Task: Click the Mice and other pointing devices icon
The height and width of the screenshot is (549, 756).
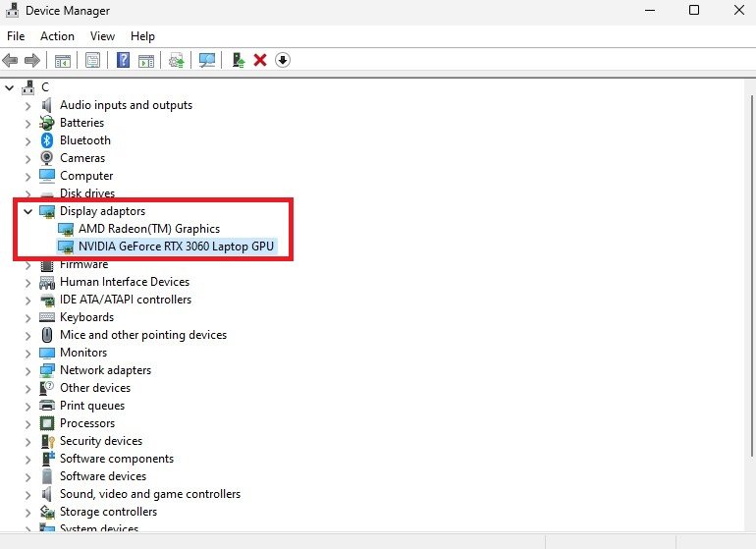Action: point(47,335)
